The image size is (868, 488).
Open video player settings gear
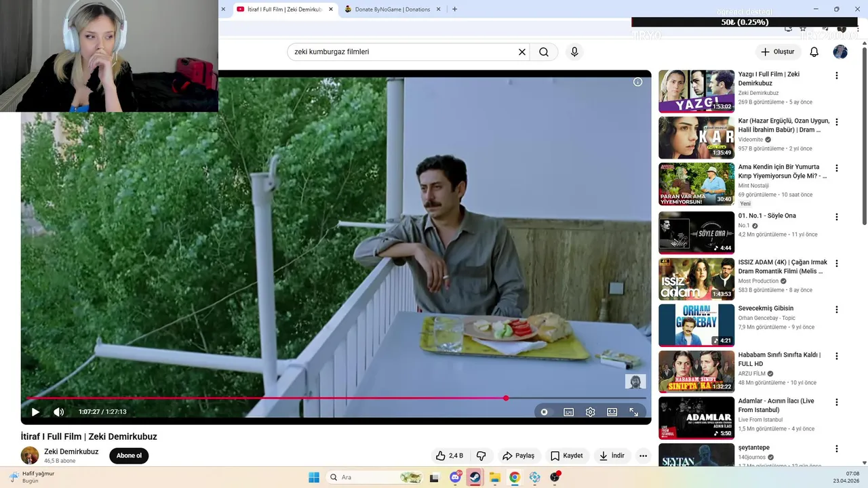coord(591,411)
